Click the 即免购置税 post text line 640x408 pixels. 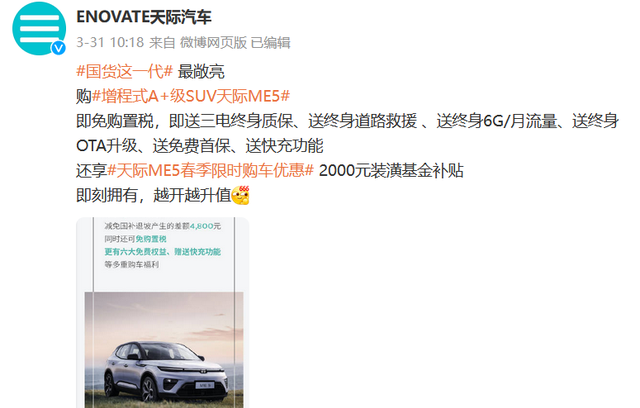(x=348, y=121)
